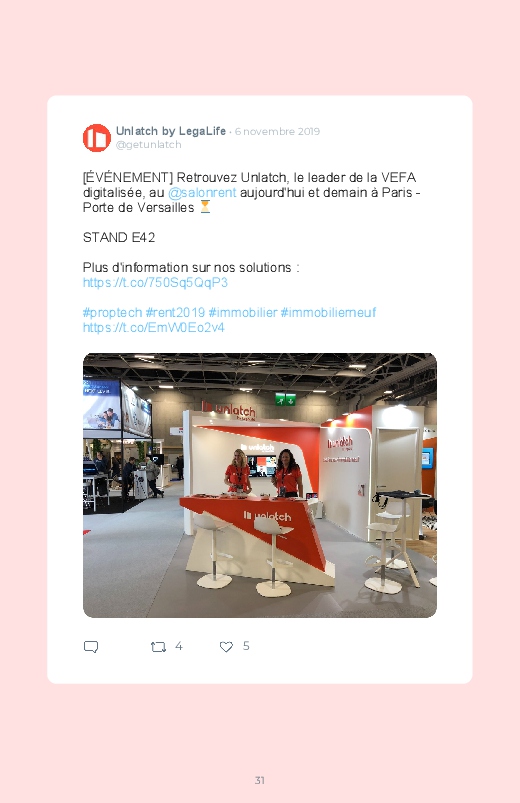Image resolution: width=520 pixels, height=803 pixels.
Task: Open link https://t.co/EmW0Eo2v4
Action: (154, 328)
